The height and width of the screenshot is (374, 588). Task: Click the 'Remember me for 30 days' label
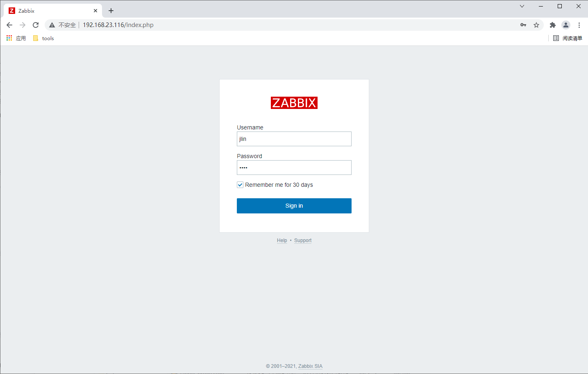tap(279, 185)
